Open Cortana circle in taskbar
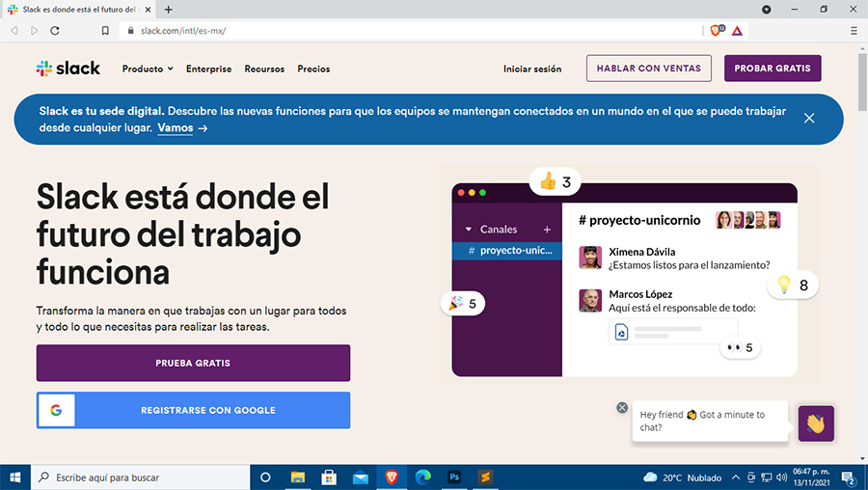868x490 pixels. coord(266,477)
